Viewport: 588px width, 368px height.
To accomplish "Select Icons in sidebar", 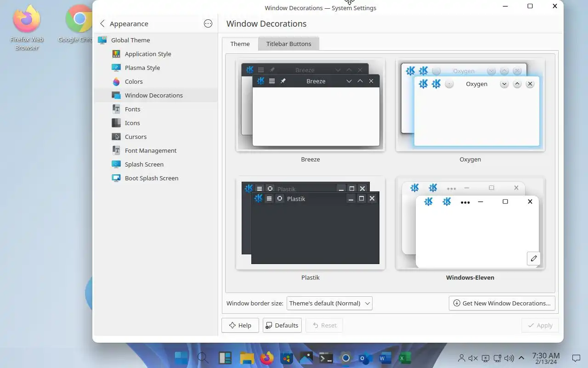I will pos(156,123).
